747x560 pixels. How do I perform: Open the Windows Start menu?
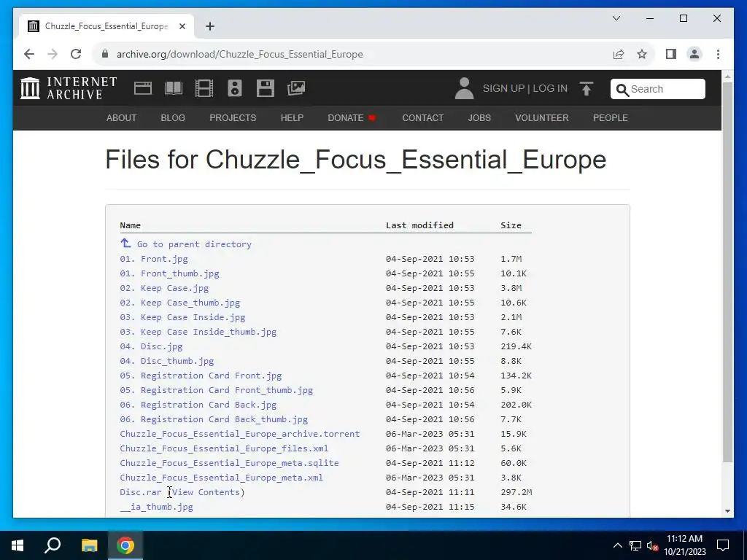point(18,545)
